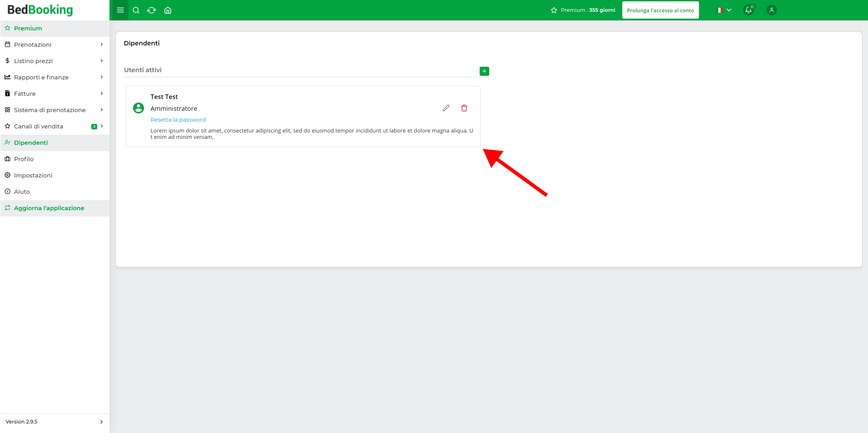Image resolution: width=868 pixels, height=433 pixels.
Task: Click Amministratore role text
Action: [174, 108]
